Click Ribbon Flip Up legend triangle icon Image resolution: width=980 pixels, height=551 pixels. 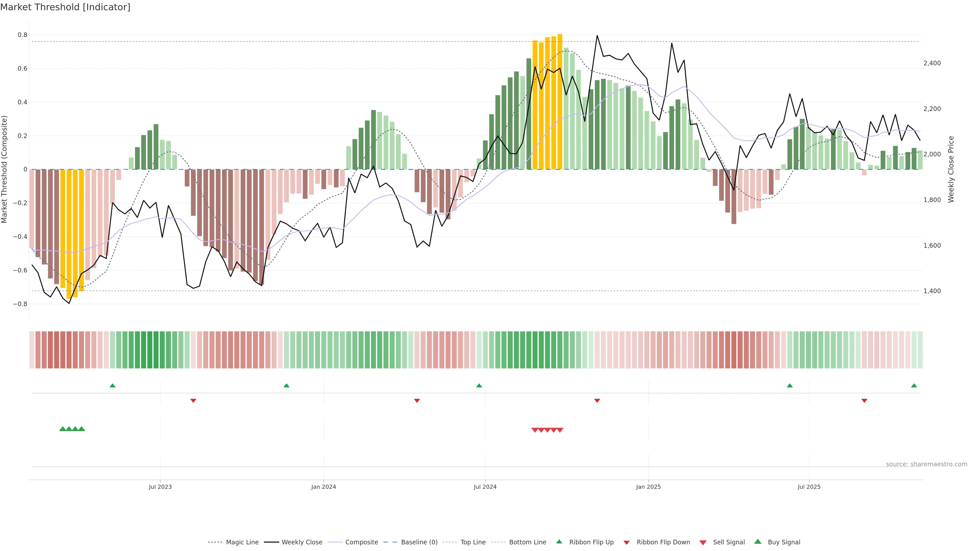coord(559,542)
